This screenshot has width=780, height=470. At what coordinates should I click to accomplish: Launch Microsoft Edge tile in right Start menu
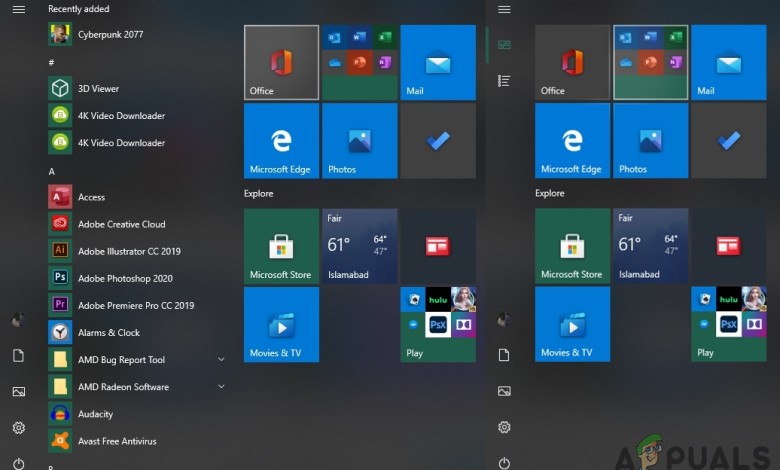573,141
